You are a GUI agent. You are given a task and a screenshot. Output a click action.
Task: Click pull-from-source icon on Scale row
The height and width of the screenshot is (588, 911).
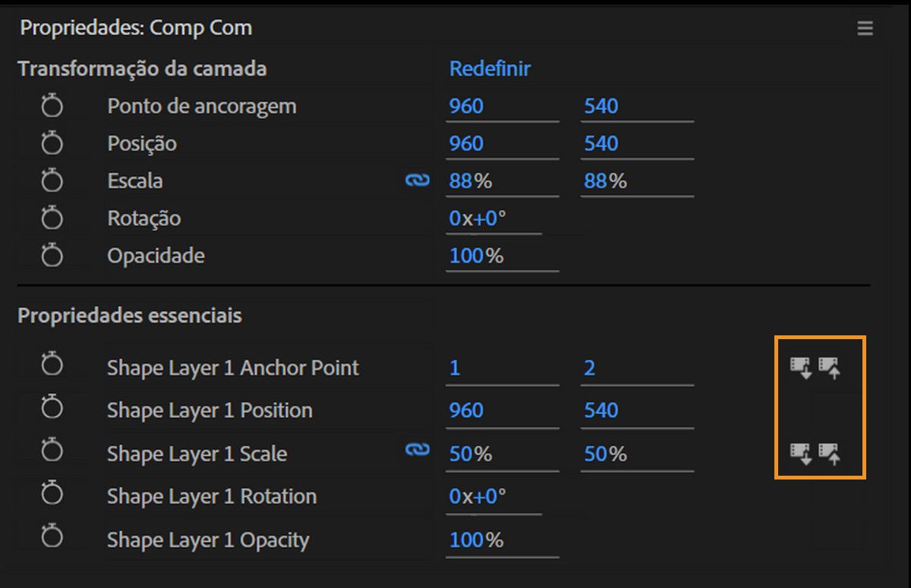click(801, 454)
